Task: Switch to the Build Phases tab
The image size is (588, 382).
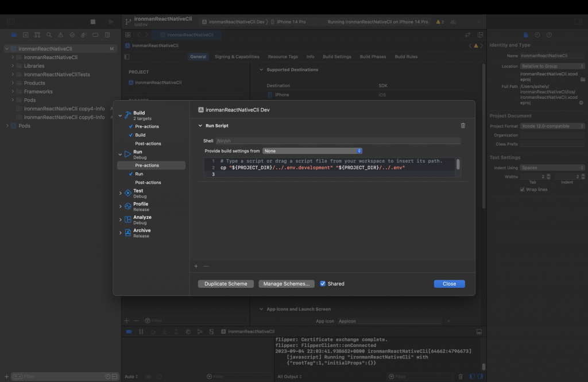Action: coord(373,57)
